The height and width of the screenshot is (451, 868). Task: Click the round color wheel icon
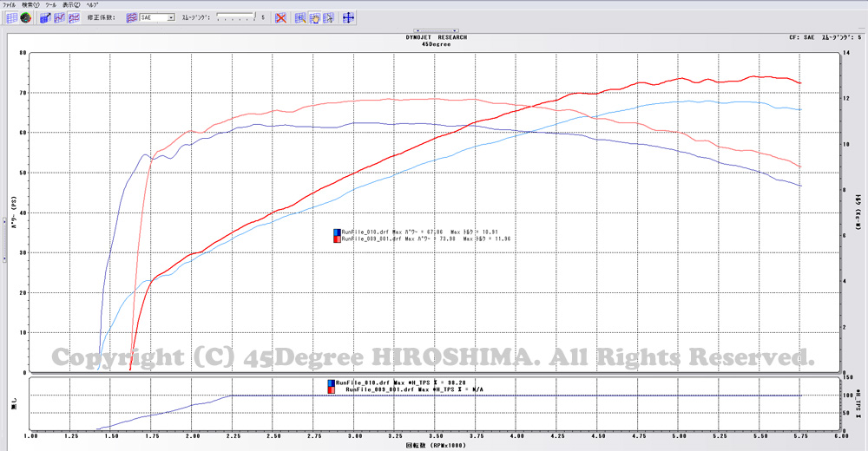pos(26,17)
